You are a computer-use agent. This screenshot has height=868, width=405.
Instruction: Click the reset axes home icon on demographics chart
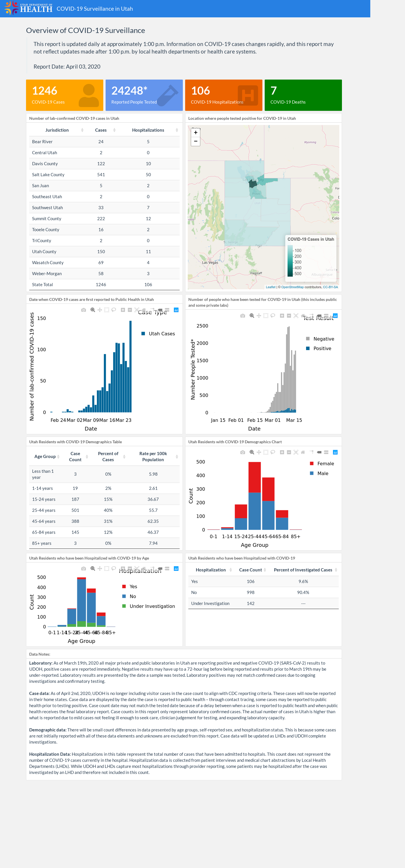303,452
